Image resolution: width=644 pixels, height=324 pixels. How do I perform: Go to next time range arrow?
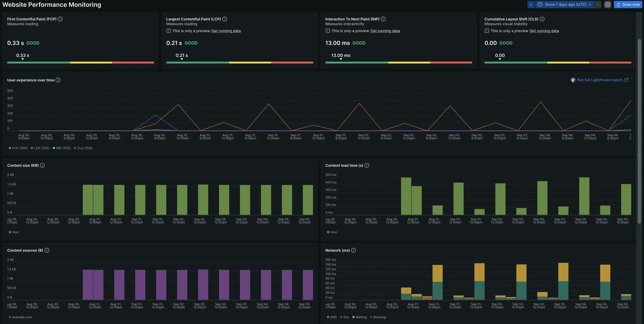click(598, 5)
